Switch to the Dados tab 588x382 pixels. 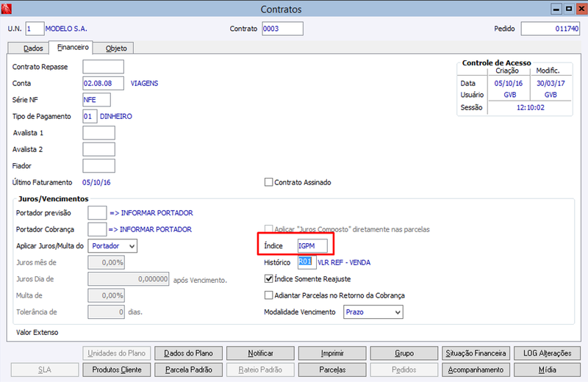29,48
